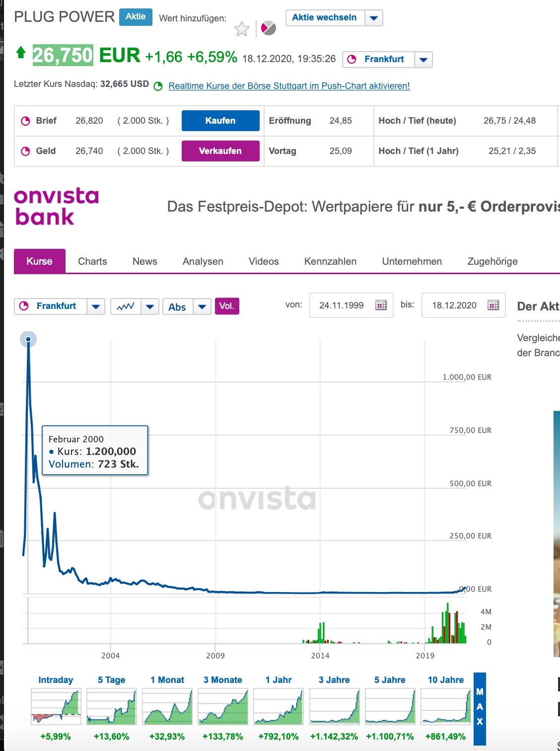
Task: Click the +792,10% performance figure
Action: pos(279,737)
